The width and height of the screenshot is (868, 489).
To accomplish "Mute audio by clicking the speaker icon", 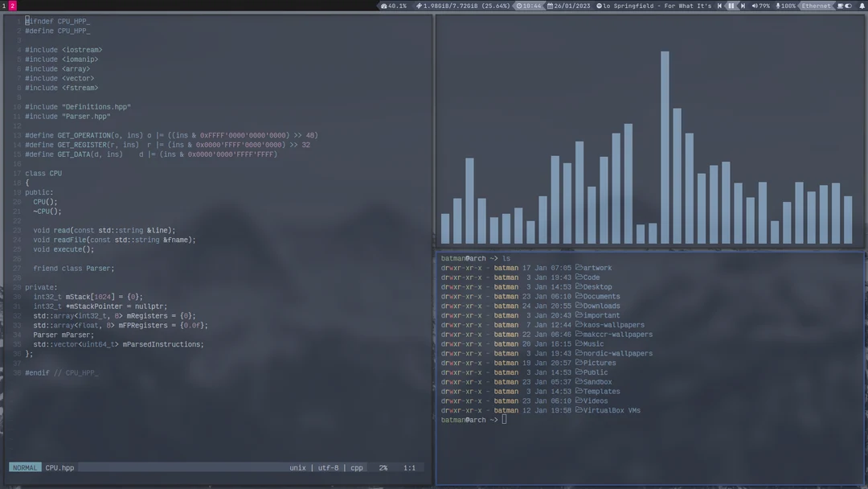I will (755, 5).
